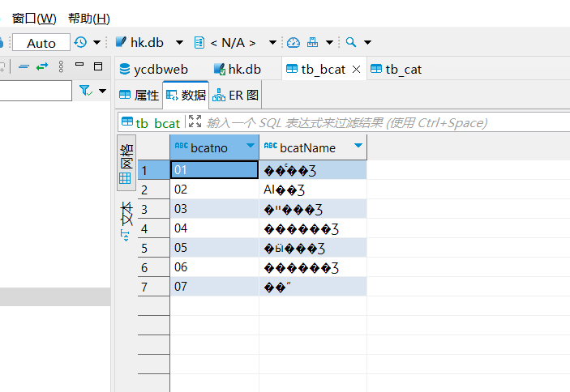Viewport: 570px width, 392px height.
Task: Open the 窗口(W) menu
Action: coord(34,18)
